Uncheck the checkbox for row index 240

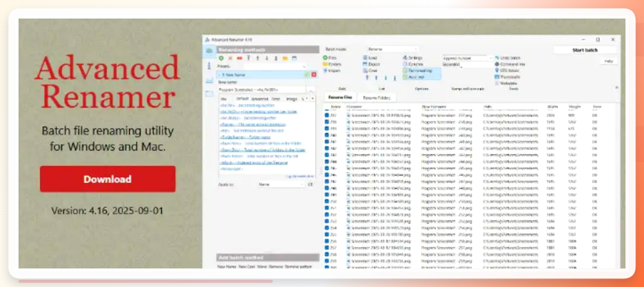point(327,135)
